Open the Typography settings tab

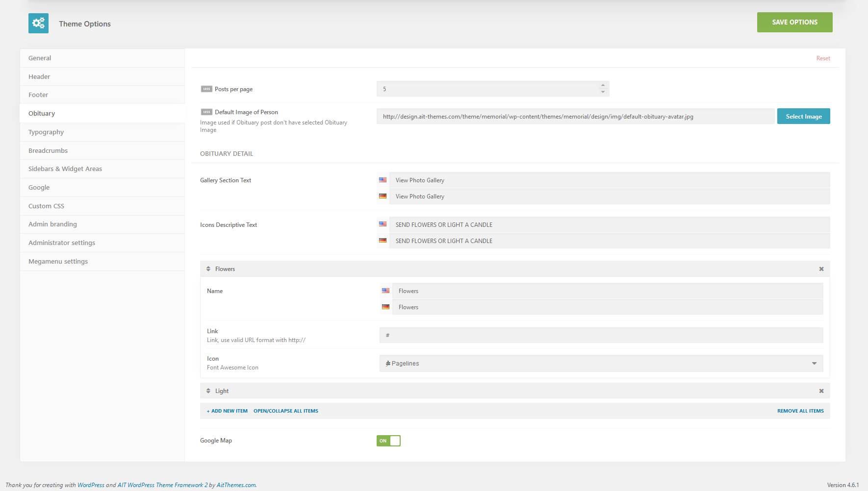[102, 132]
